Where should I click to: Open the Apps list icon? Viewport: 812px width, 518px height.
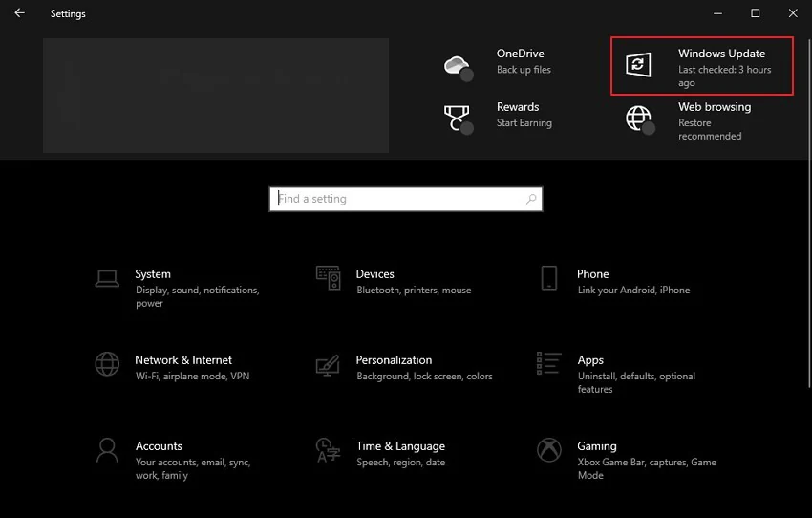[x=548, y=363]
